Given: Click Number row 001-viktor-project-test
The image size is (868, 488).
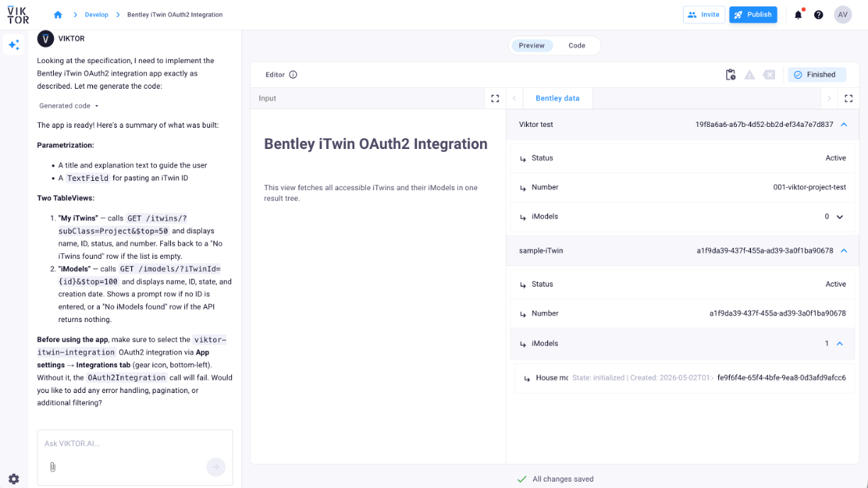Looking at the screenshot, I should tap(683, 187).
